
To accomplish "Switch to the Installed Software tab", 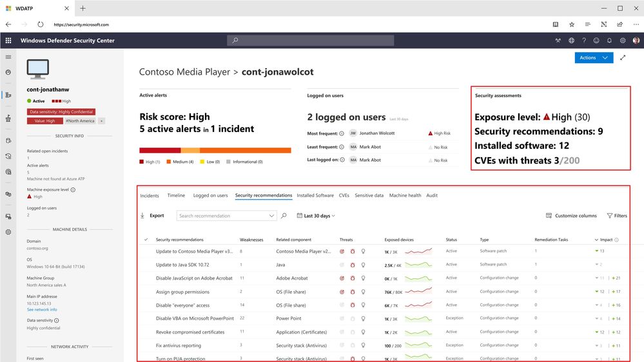I will point(315,195).
